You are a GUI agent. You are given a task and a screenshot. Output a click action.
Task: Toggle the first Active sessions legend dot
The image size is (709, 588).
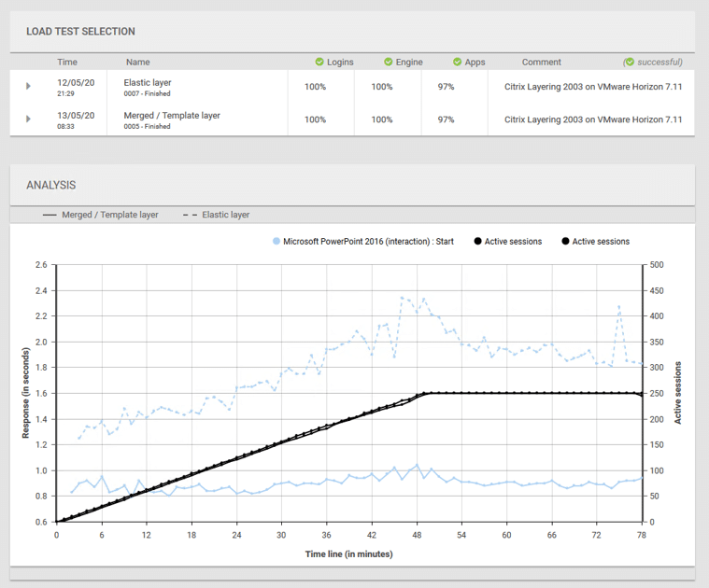477,241
